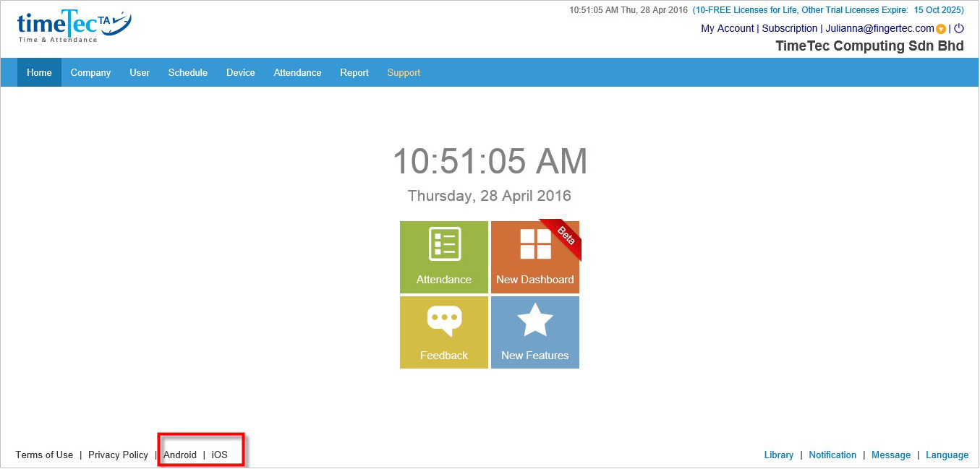The height and width of the screenshot is (469, 980).
Task: Open Privacy Policy link
Action: [118, 455]
